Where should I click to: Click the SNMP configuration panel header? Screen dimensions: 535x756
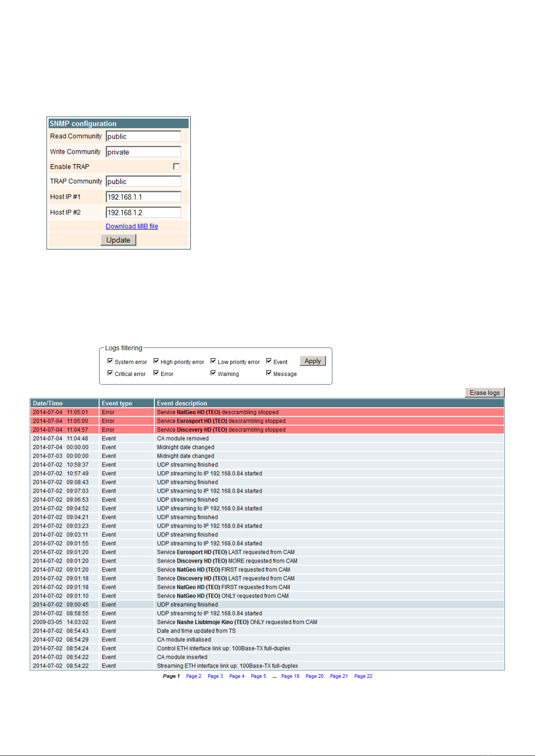(x=118, y=123)
